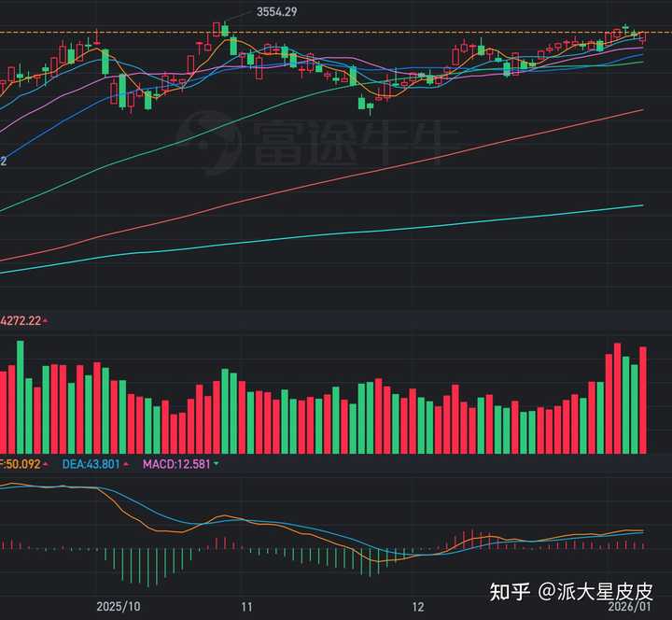Click the tallest green volume bar at left
Image resolution: width=672 pixels, height=620 pixels.
(x=20, y=395)
